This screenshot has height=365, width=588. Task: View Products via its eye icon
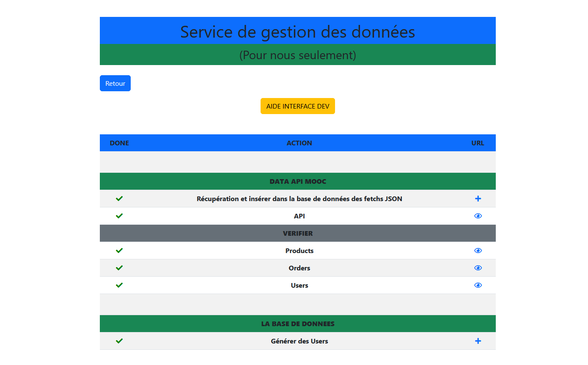478,251
